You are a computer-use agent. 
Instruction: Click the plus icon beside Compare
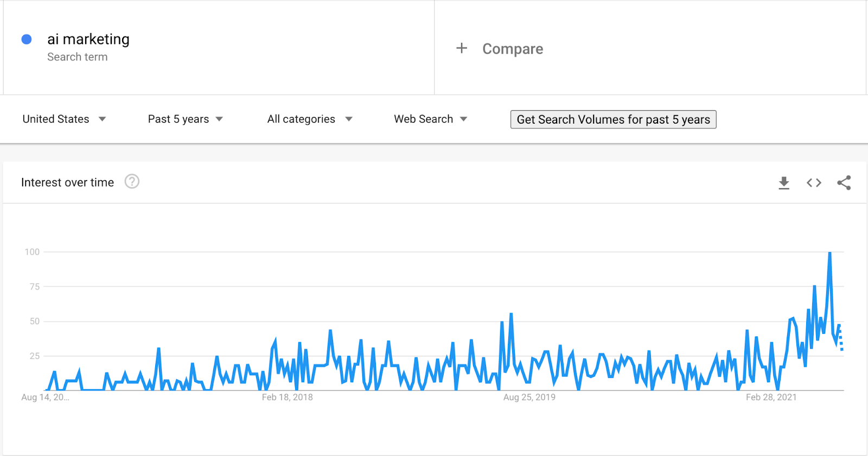tap(462, 48)
